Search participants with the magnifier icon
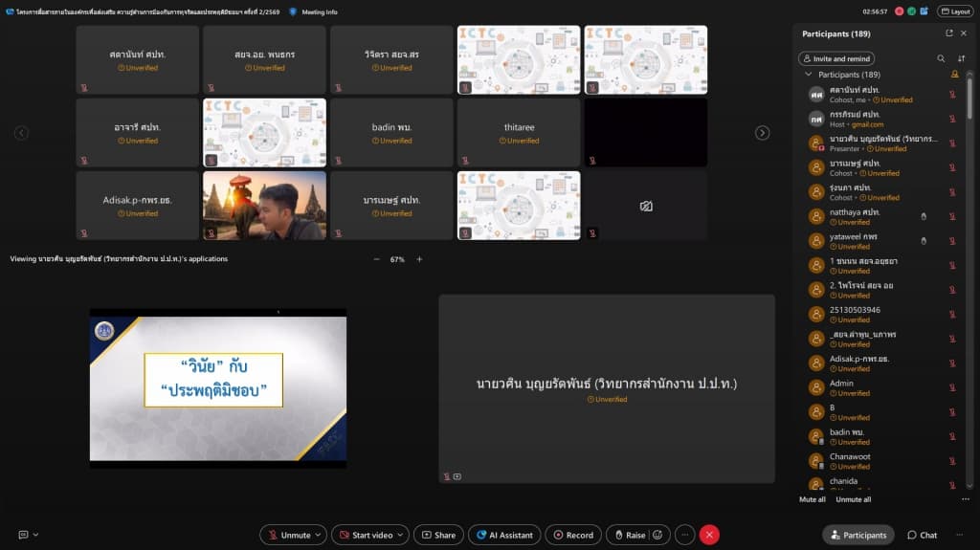 click(941, 58)
